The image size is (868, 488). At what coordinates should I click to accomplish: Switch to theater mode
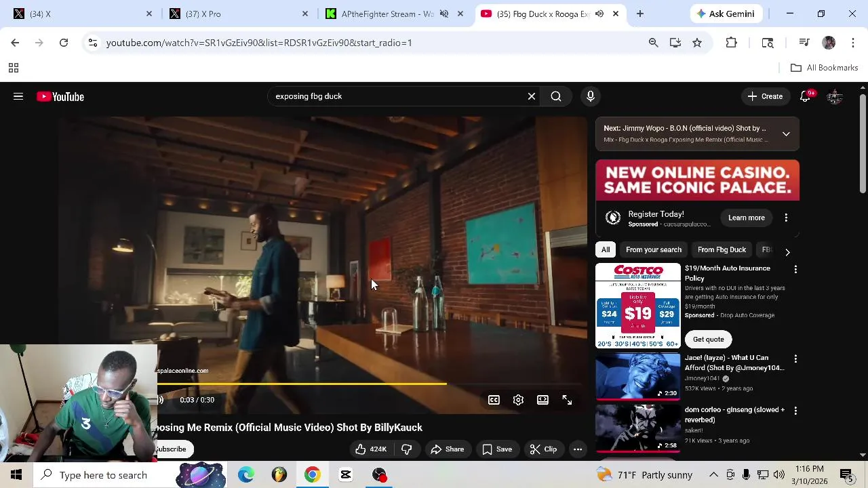tap(542, 400)
